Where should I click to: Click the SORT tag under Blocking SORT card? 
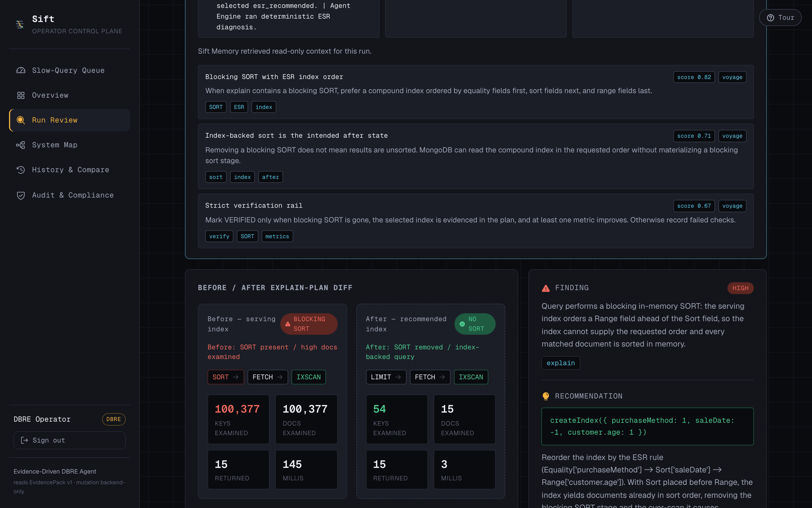(x=216, y=107)
